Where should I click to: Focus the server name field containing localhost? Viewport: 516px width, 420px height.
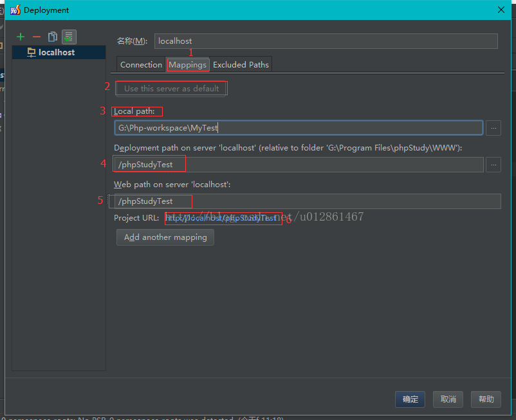click(326, 41)
